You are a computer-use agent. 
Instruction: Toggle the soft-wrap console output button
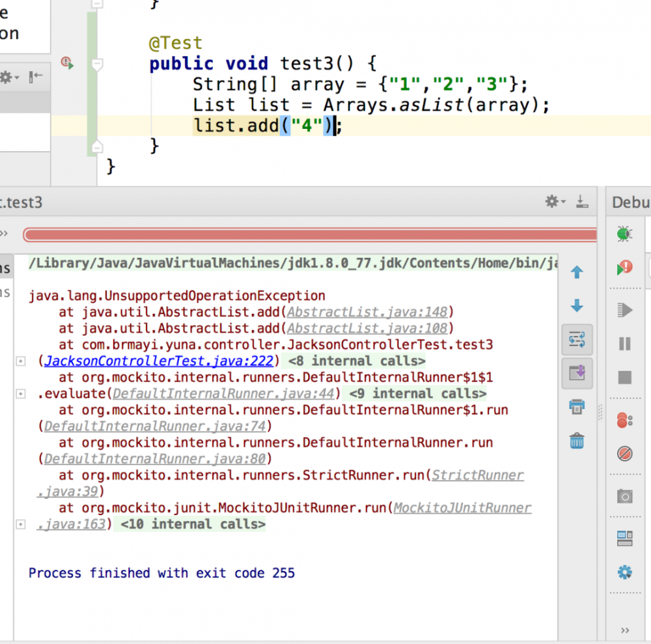click(577, 339)
